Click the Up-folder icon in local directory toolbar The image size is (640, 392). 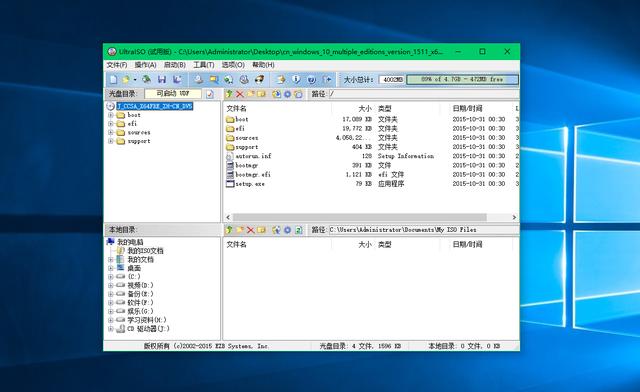(229, 230)
